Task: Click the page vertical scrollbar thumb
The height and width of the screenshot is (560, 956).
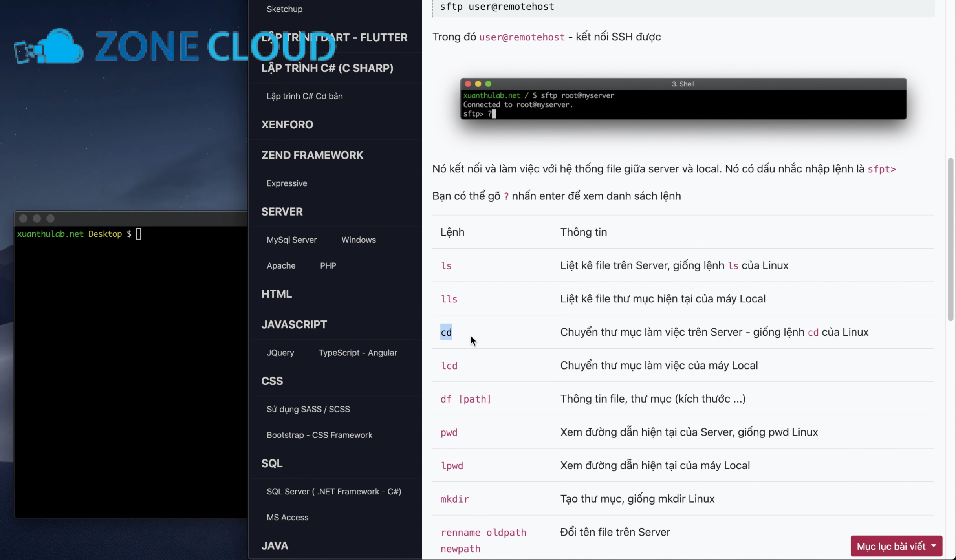Action: (x=951, y=240)
